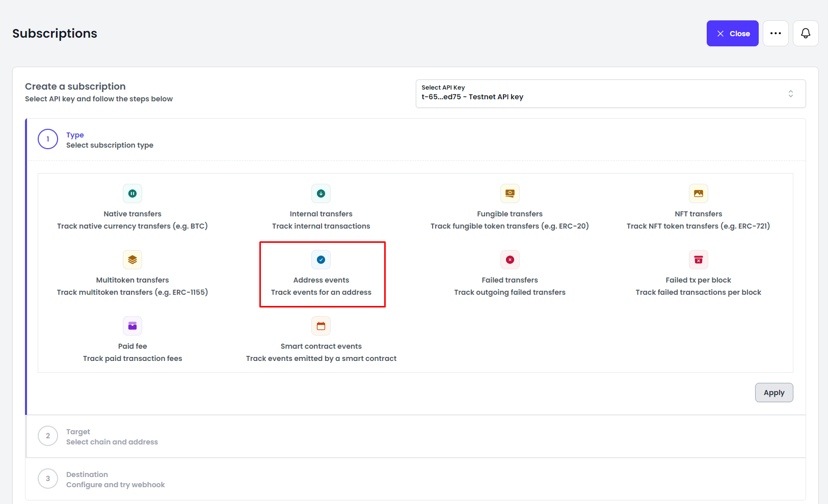Expand step 2 Target section
Viewport: 828px width, 504px height.
(x=112, y=436)
